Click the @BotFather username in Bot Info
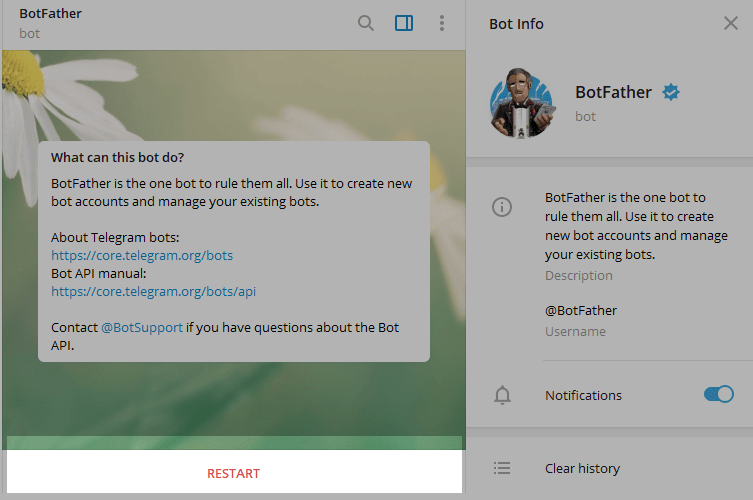753x500 pixels. (581, 310)
